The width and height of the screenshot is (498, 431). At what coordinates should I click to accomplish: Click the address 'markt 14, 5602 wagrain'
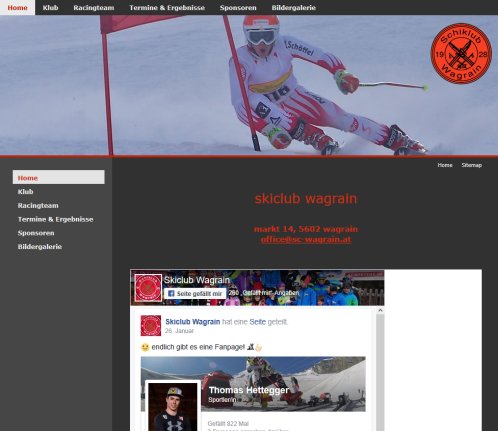point(306,229)
